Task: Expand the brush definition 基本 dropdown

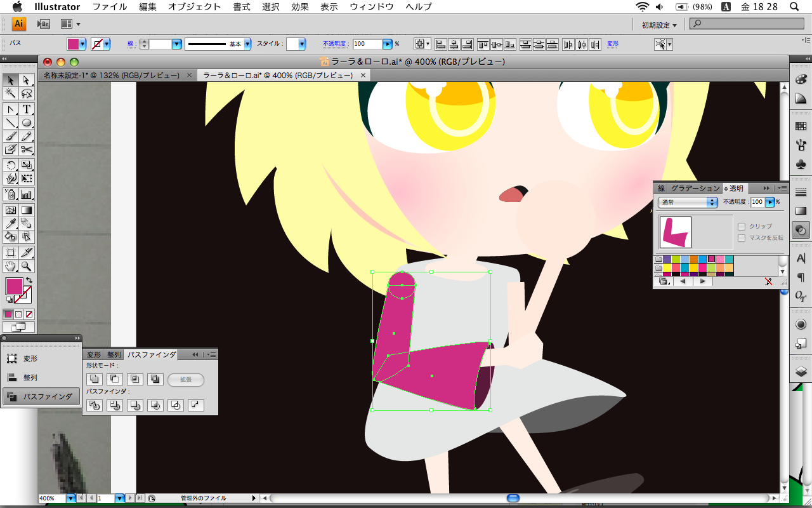Action: [x=247, y=44]
